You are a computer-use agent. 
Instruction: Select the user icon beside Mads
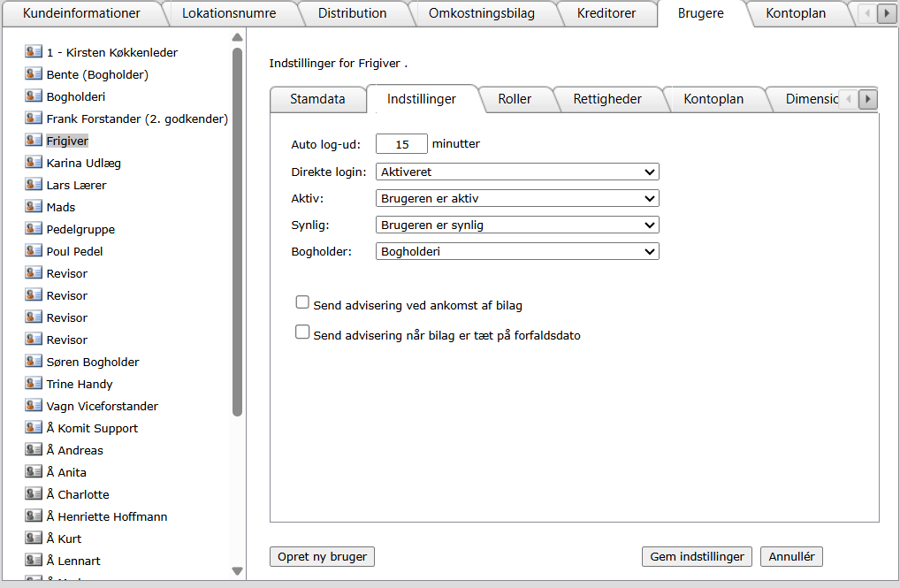[x=34, y=207]
